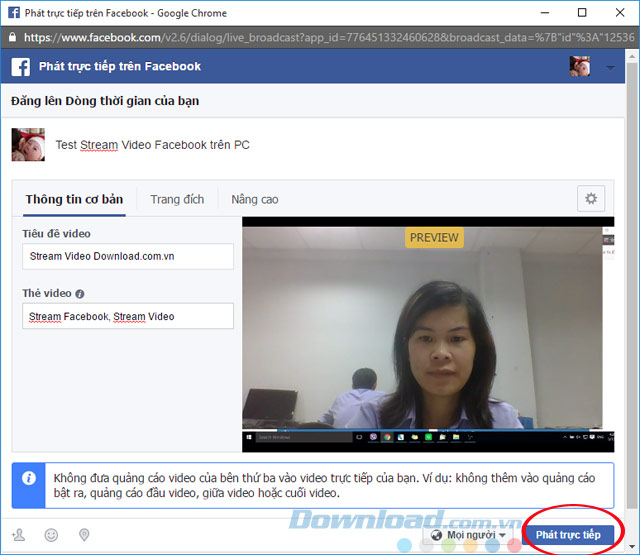Click the info icon beside Thẻ video
Screen dimensions: 640x555
pos(80,294)
